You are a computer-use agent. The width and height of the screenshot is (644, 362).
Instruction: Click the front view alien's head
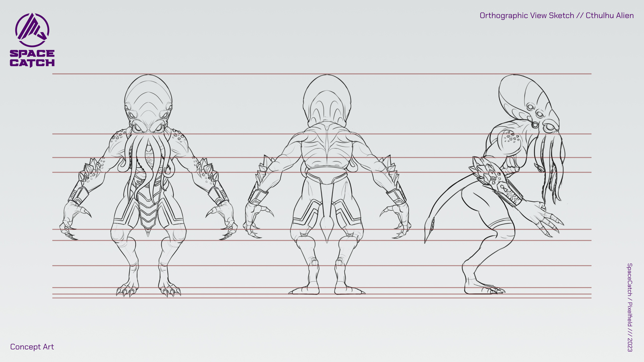(148, 101)
